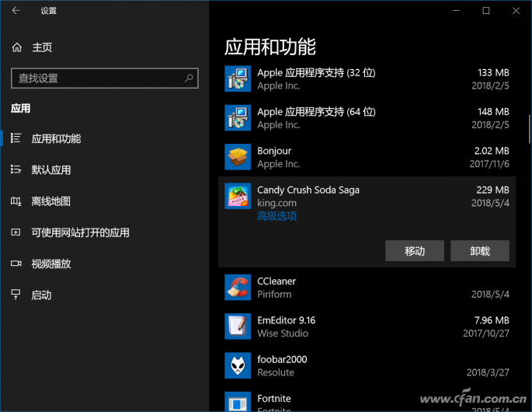Click the app list vertical scrollbar
This screenshot has width=532, height=412.
click(x=529, y=129)
